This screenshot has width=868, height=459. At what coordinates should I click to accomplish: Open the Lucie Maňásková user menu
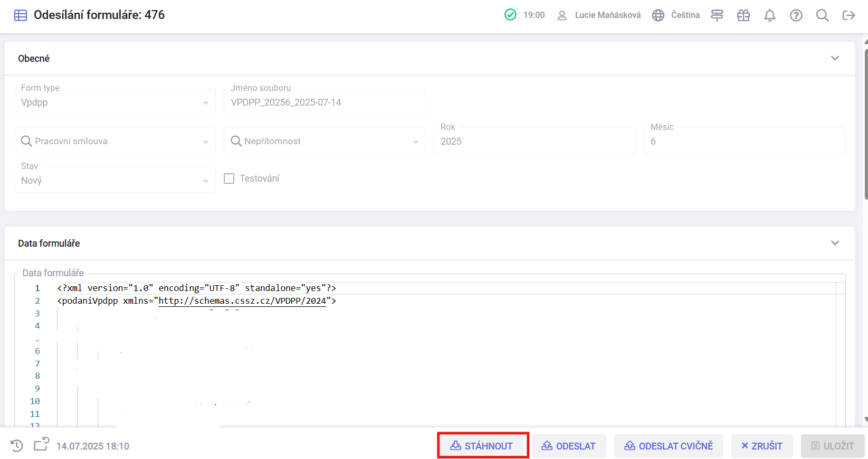tap(599, 15)
